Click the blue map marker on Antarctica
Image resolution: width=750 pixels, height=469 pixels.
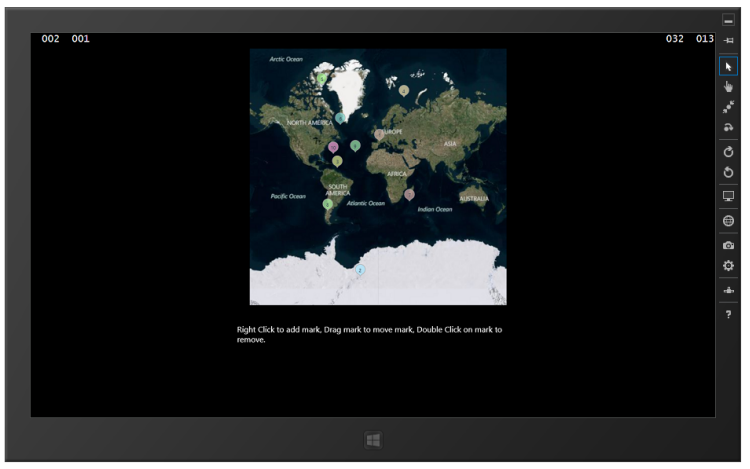[x=360, y=269]
